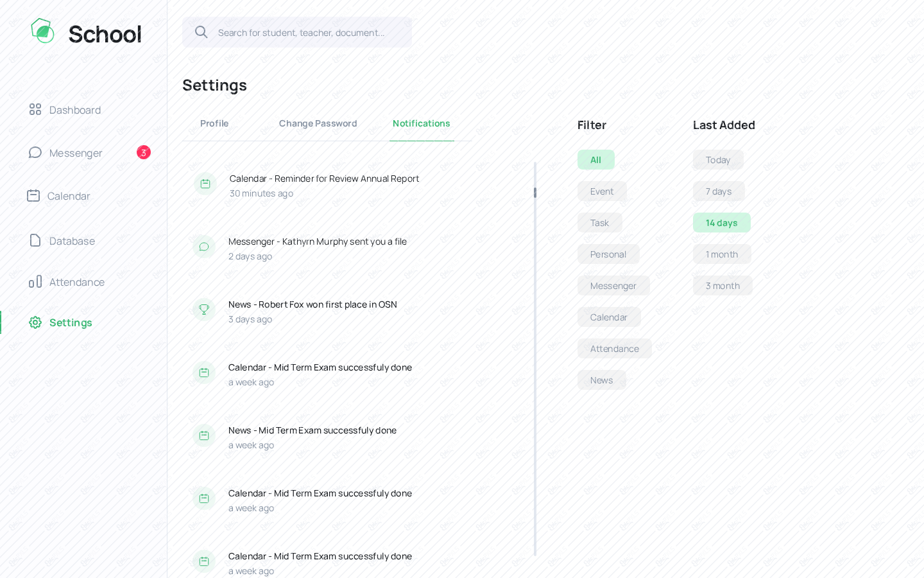Enable the Messenger filter chip
The width and height of the screenshot is (924, 578).
tap(613, 286)
